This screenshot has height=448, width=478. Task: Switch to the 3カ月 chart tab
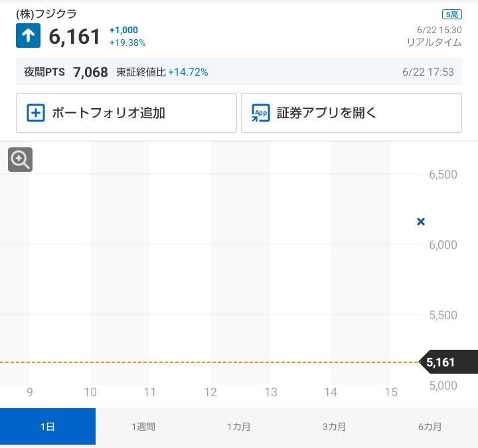pyautogui.click(x=335, y=427)
